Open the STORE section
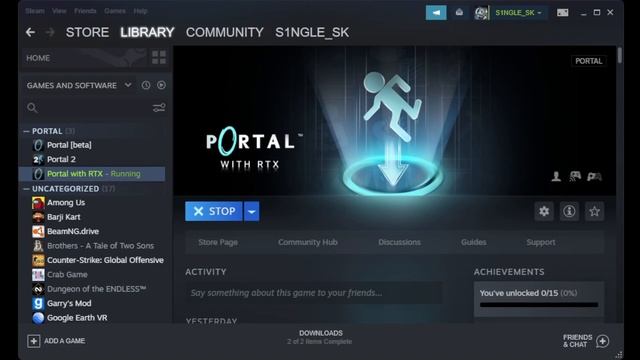 pyautogui.click(x=87, y=32)
